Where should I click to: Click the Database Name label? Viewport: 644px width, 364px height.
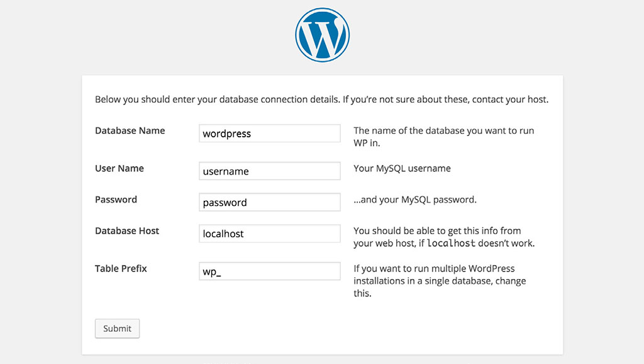tap(130, 131)
